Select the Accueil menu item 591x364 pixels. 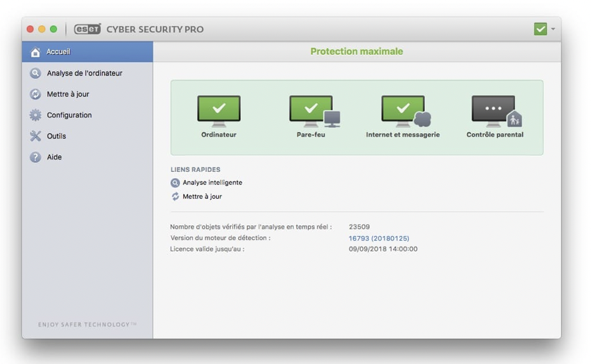[87, 51]
